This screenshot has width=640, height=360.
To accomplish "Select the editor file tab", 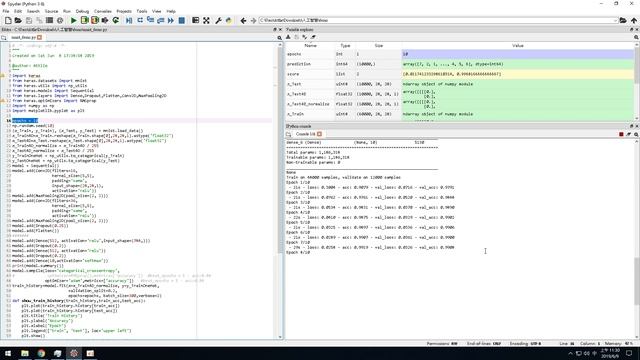I will click(x=24, y=37).
